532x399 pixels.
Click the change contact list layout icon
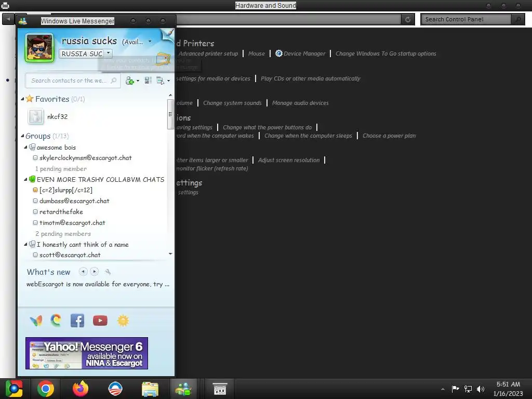148,81
